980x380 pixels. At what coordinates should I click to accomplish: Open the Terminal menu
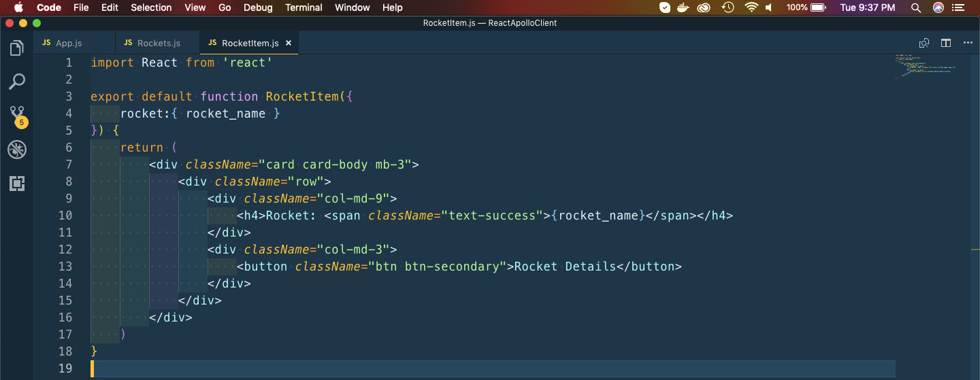pos(304,7)
